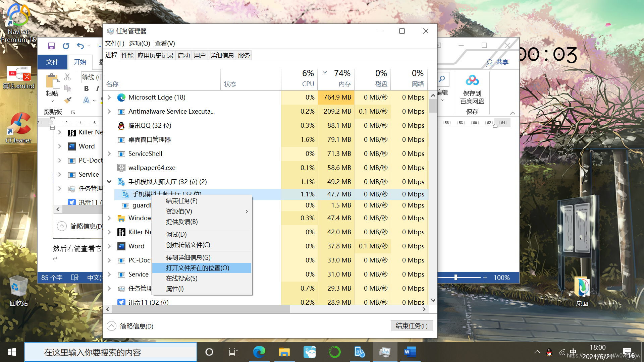Toggle italic formatting in Word

(97, 89)
